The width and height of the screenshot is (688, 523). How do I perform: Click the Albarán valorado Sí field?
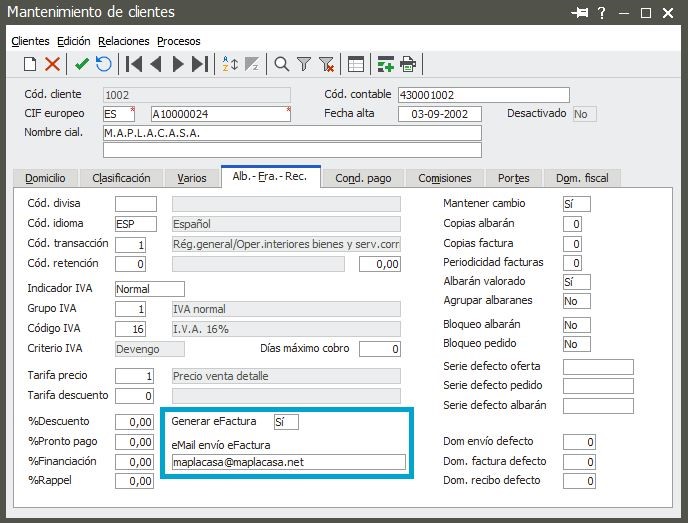point(576,282)
